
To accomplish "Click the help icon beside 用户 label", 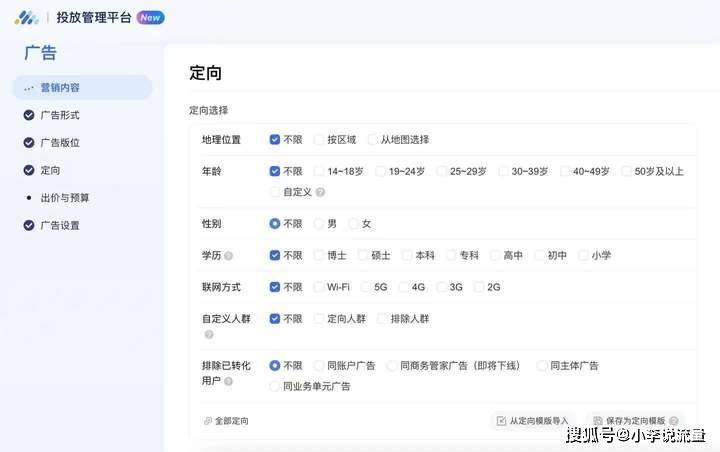I will pos(229,381).
